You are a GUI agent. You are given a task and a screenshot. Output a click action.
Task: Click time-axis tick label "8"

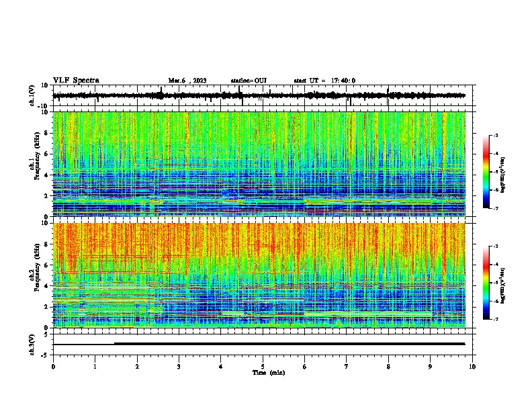388,367
